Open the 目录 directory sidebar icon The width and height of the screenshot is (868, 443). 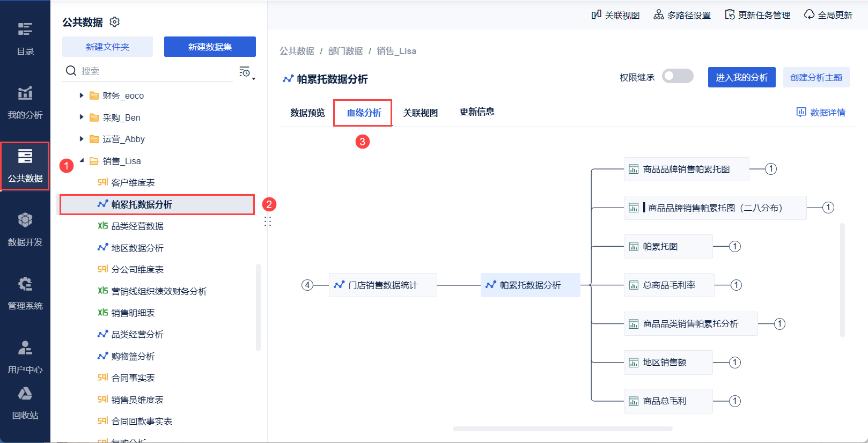pyautogui.click(x=25, y=38)
